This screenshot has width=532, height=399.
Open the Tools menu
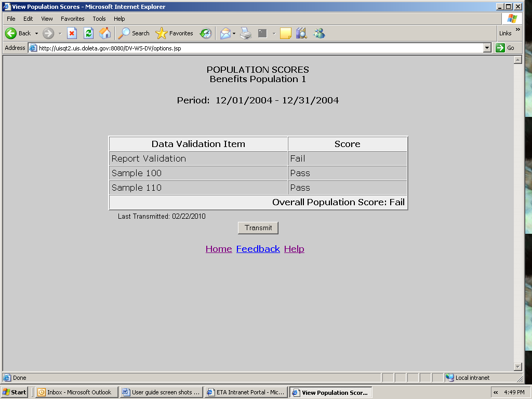pyautogui.click(x=99, y=19)
